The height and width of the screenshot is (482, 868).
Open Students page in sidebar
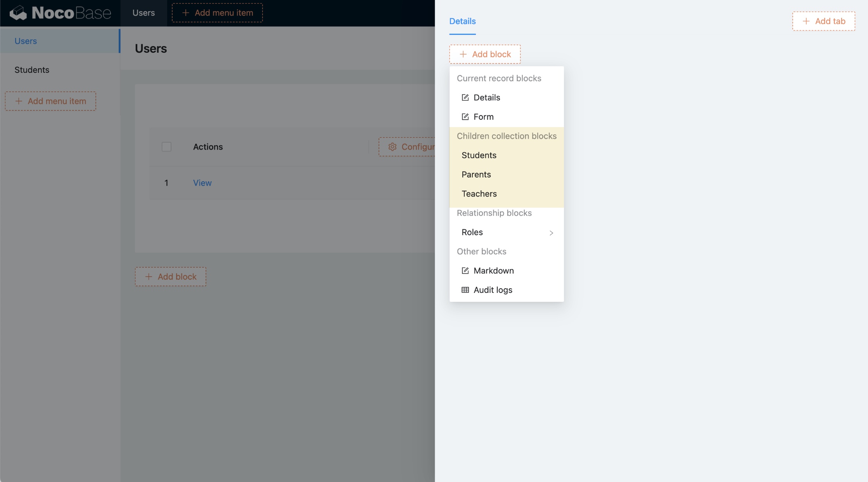coord(32,70)
